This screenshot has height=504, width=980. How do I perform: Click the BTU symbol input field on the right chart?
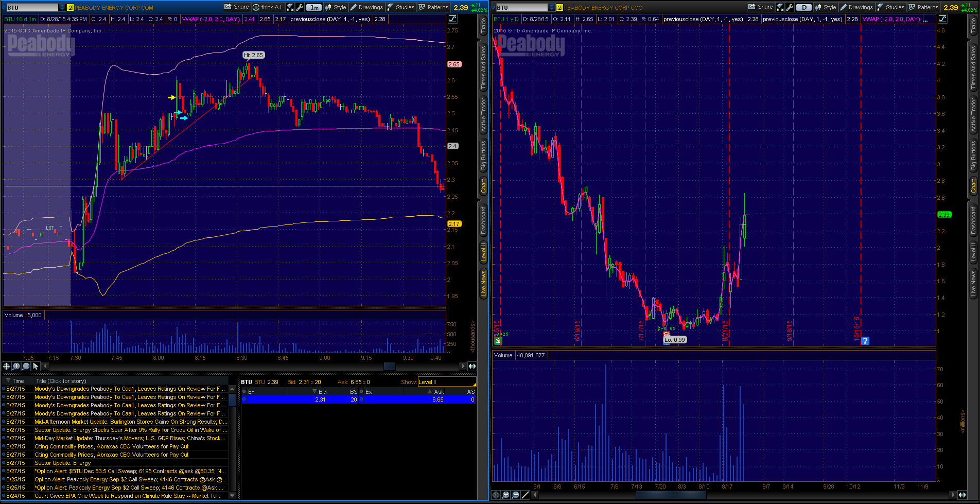pyautogui.click(x=521, y=8)
